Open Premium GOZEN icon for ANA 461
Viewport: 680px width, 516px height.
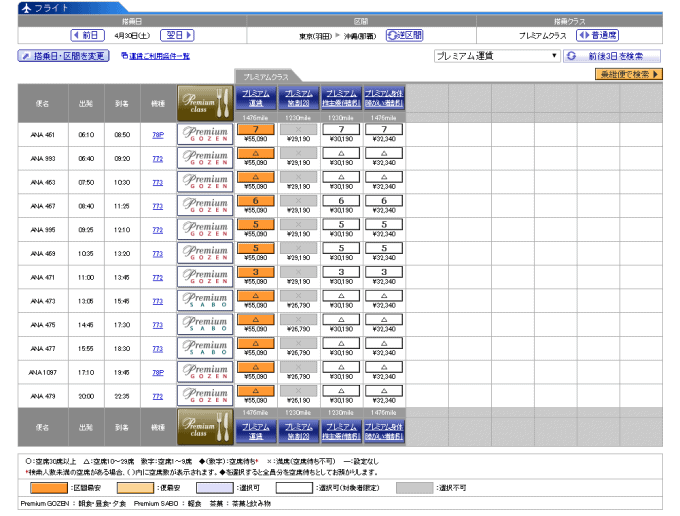point(205,134)
